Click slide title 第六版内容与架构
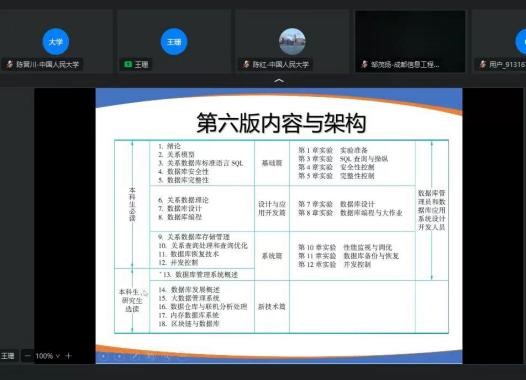526x380 pixels. point(281,123)
